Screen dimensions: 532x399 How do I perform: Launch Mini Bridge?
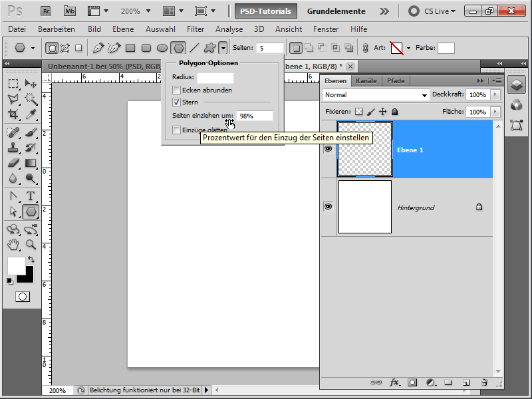70,11
